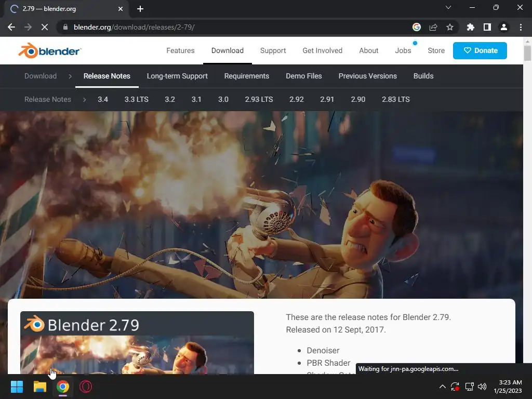Toggle Chrome side panel icon
532x399 pixels.
pyautogui.click(x=487, y=27)
